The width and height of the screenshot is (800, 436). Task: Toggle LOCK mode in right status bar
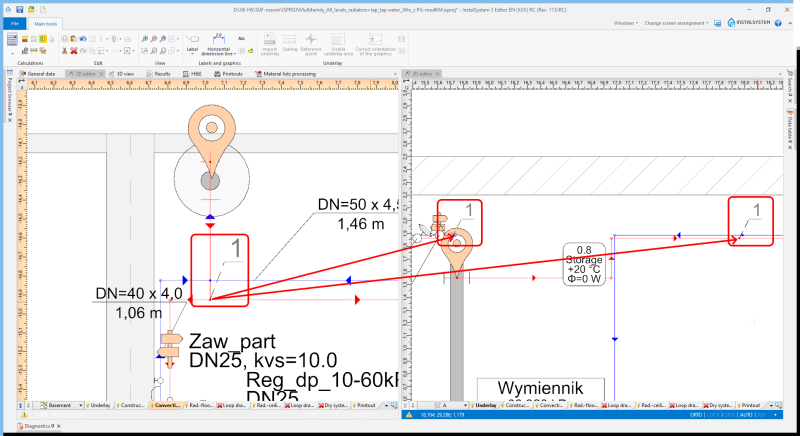tap(713, 415)
